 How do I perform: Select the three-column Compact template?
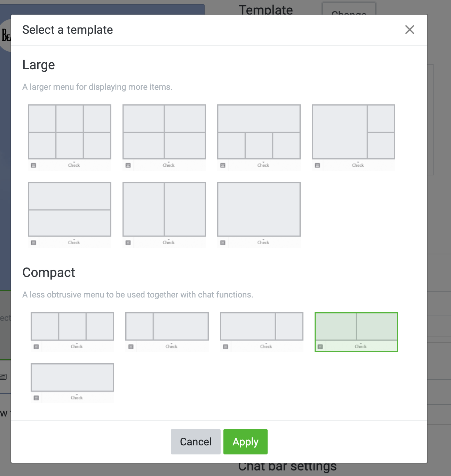click(72, 326)
